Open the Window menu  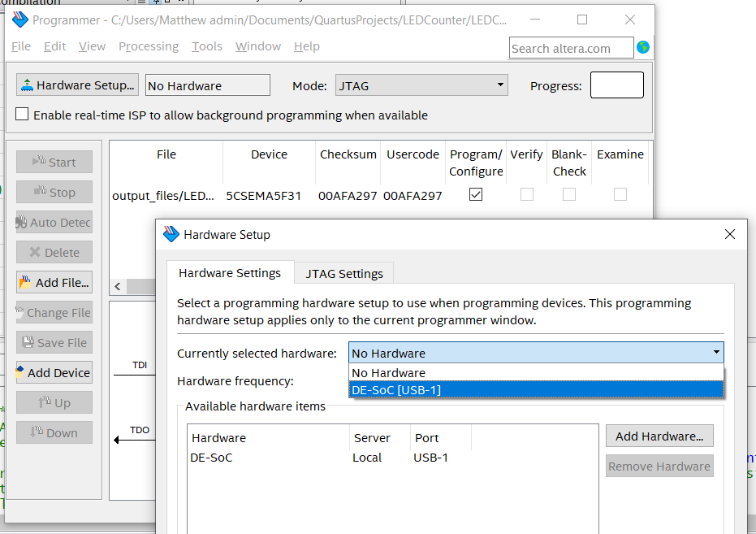coord(258,46)
